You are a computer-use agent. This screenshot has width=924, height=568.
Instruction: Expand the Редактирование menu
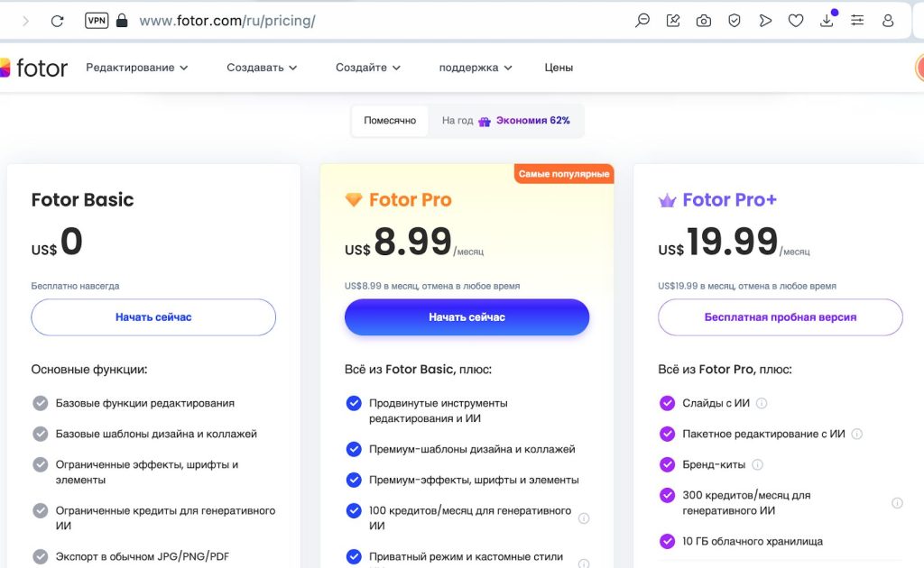point(137,68)
